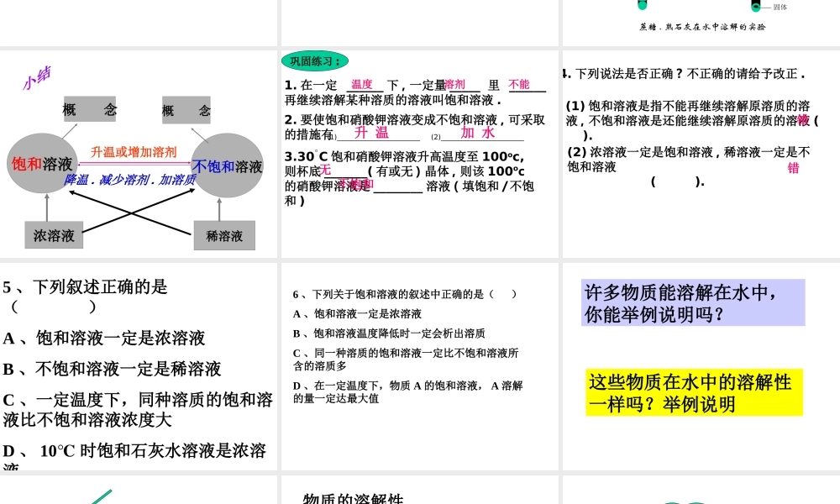Click the pink answer 加水

477,132
